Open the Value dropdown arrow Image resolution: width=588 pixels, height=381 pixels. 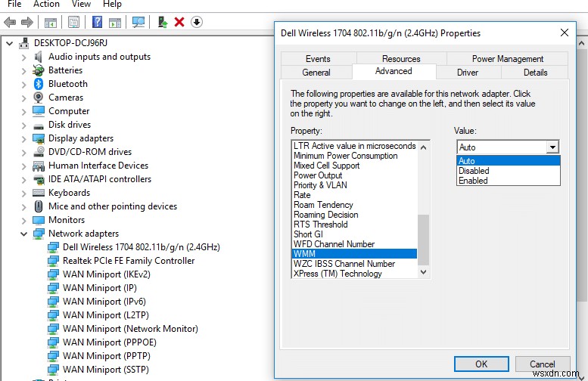pyautogui.click(x=552, y=147)
